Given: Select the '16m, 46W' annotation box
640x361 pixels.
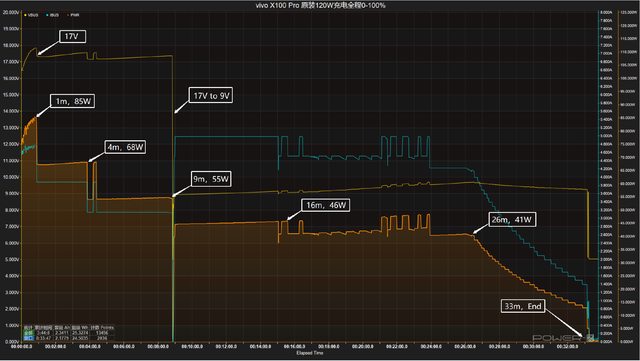Looking at the screenshot, I should point(326,205).
